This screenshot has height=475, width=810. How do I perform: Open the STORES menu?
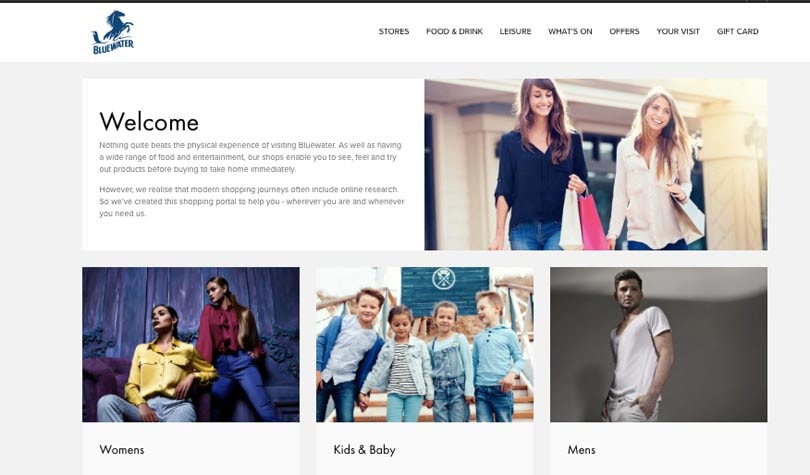tap(394, 31)
